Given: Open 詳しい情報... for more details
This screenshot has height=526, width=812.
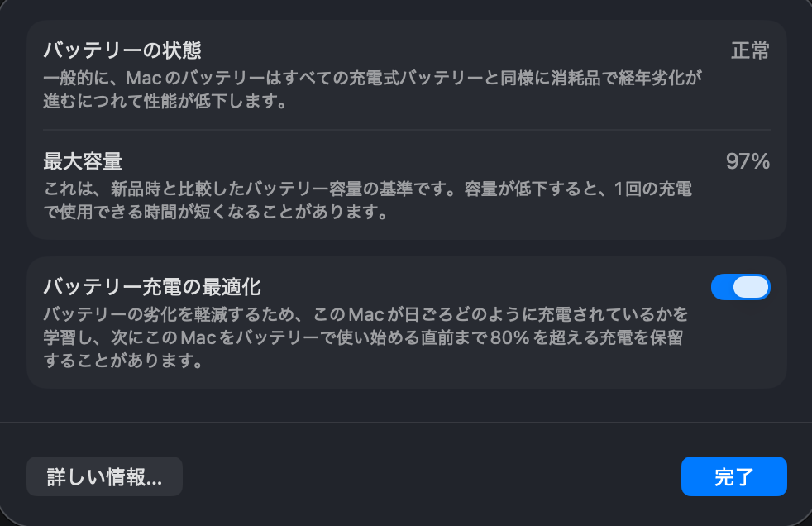Looking at the screenshot, I should (104, 476).
